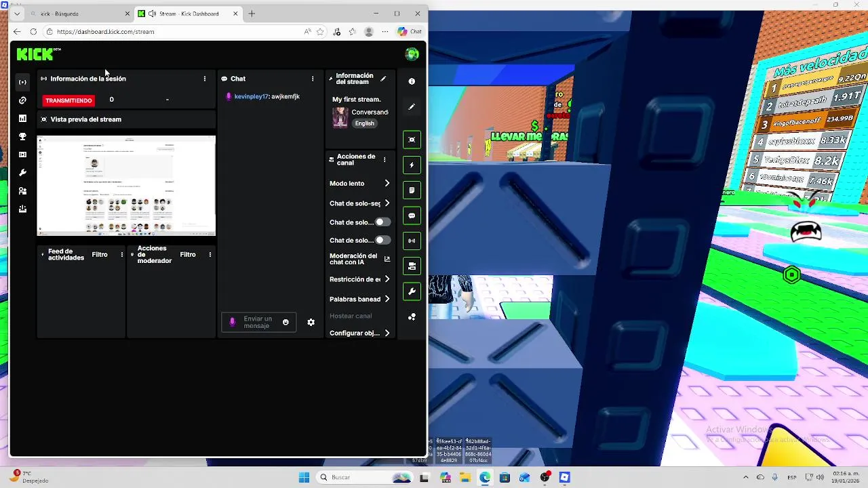Click the purple identity badge in chat input
Image resolution: width=868 pixels, height=488 pixels.
pos(233,323)
